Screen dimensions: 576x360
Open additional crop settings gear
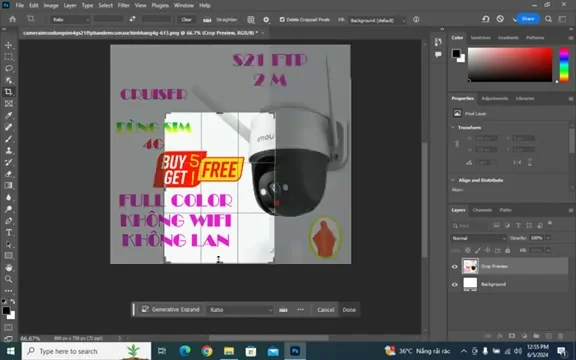point(266,19)
